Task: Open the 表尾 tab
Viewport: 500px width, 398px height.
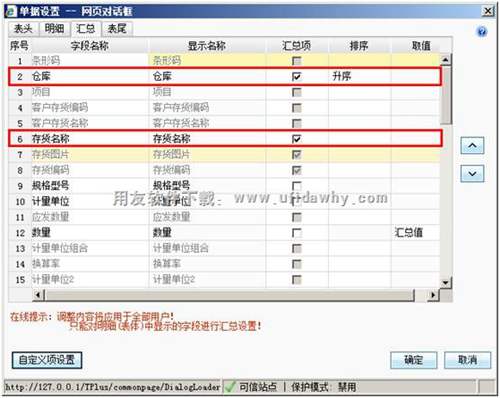Action: pyautogui.click(x=117, y=29)
